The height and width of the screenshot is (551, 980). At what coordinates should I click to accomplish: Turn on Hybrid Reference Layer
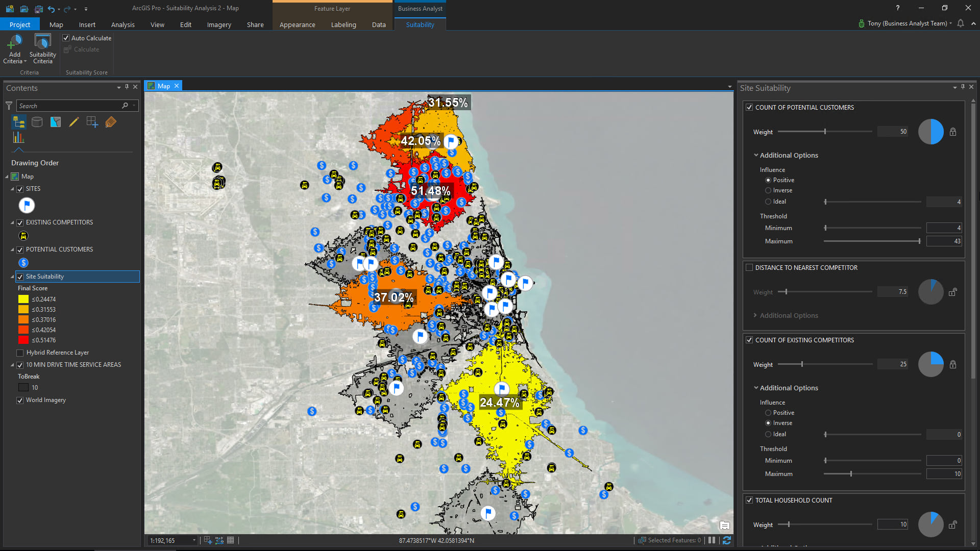click(x=20, y=353)
